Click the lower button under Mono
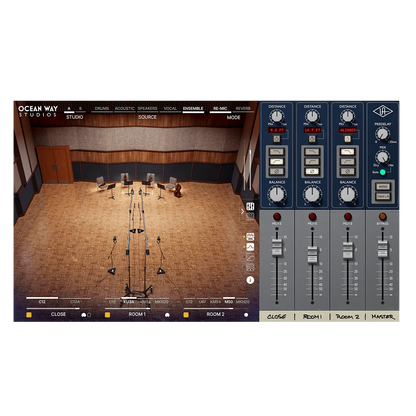 coord(383,197)
